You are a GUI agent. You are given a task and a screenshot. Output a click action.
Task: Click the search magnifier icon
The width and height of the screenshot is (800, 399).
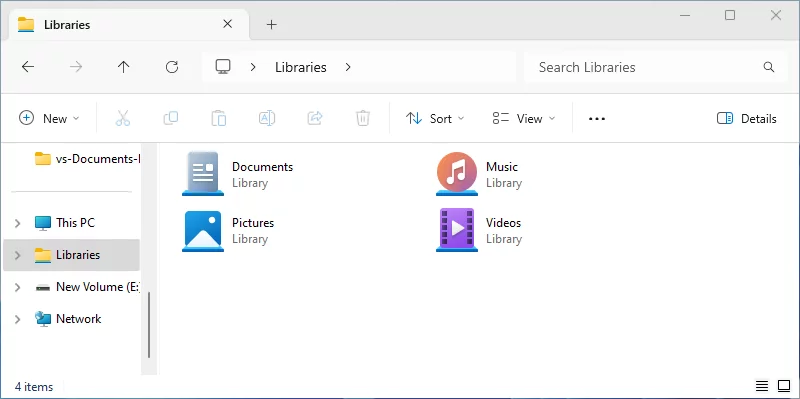[x=769, y=67]
